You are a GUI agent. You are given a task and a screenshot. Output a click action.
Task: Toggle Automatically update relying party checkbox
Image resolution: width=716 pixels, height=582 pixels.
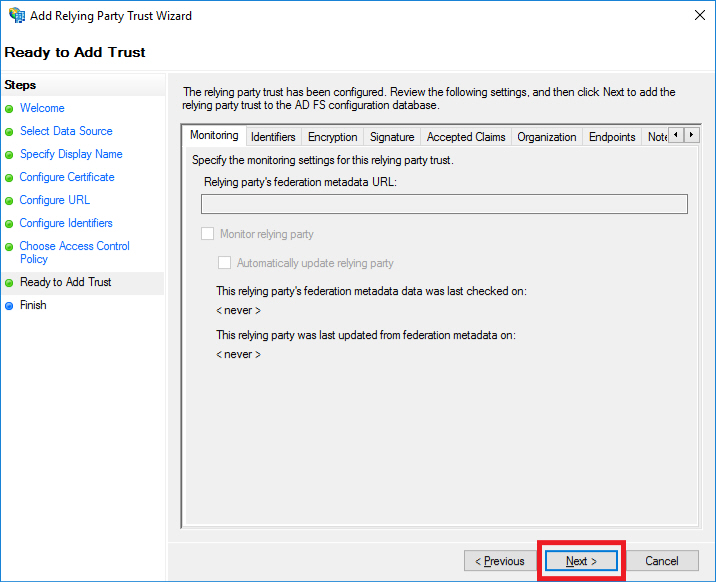pos(225,263)
